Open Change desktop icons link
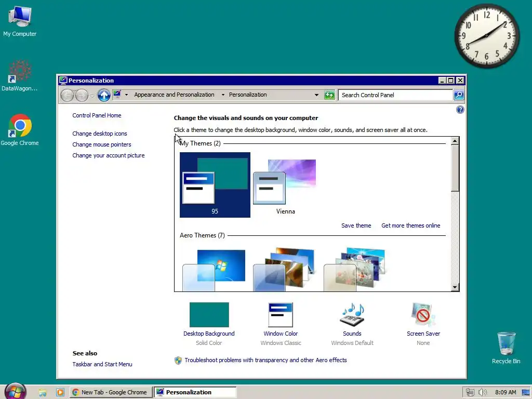The image size is (532, 399). click(x=99, y=134)
